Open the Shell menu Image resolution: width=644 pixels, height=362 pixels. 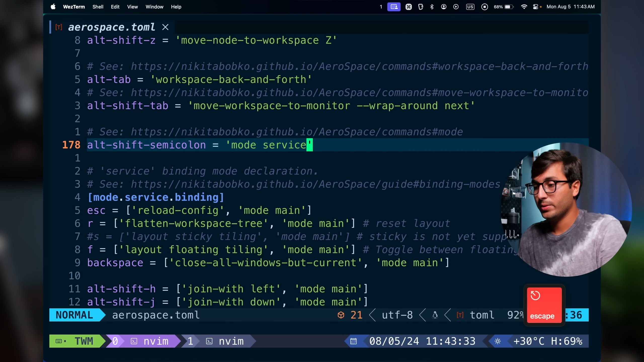pyautogui.click(x=98, y=7)
